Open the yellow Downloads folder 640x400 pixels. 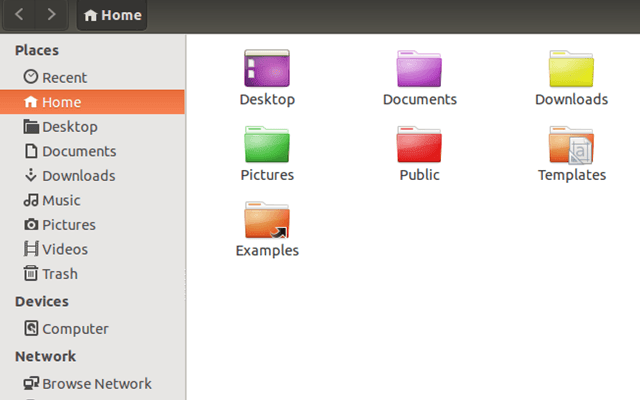pyautogui.click(x=571, y=68)
